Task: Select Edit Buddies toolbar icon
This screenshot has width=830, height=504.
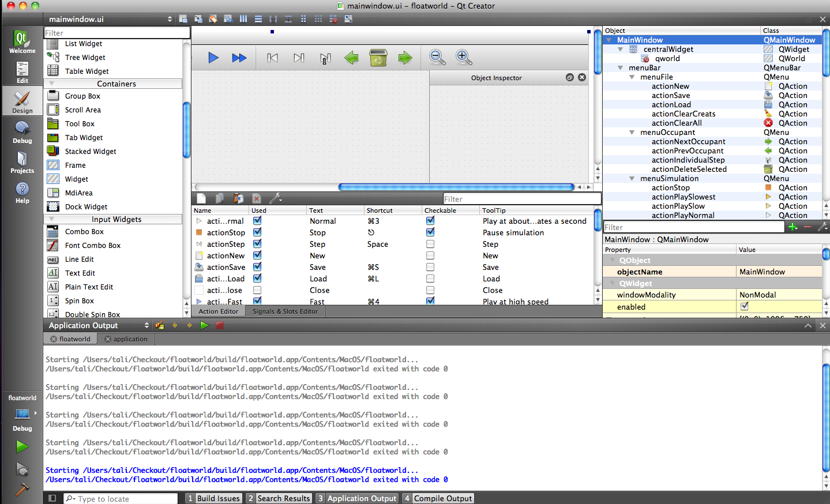Action: point(213,19)
